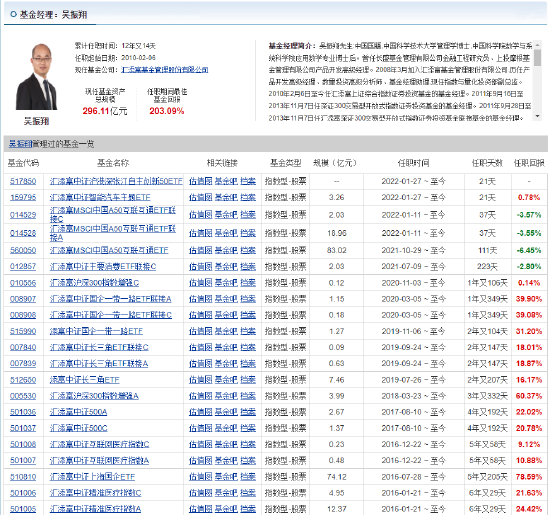Click 吴振翔 link in the fund list header
Screen dimensions: 550x515
pyautogui.click(x=20, y=144)
